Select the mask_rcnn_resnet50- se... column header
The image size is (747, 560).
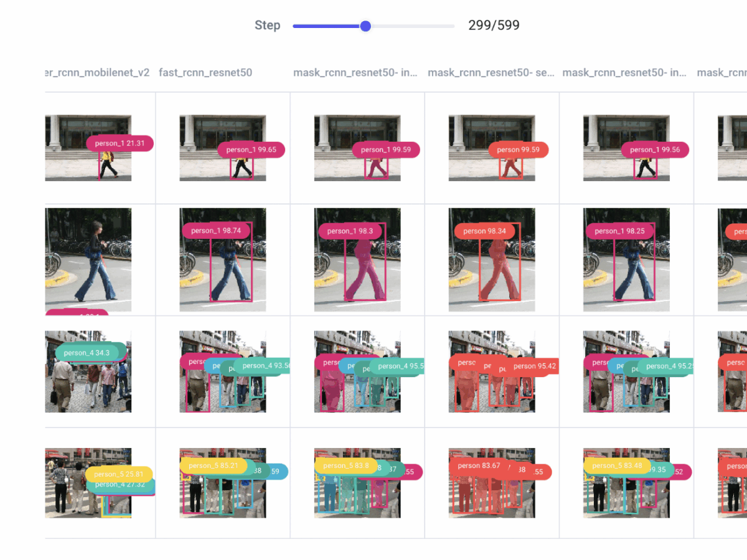[x=491, y=73]
